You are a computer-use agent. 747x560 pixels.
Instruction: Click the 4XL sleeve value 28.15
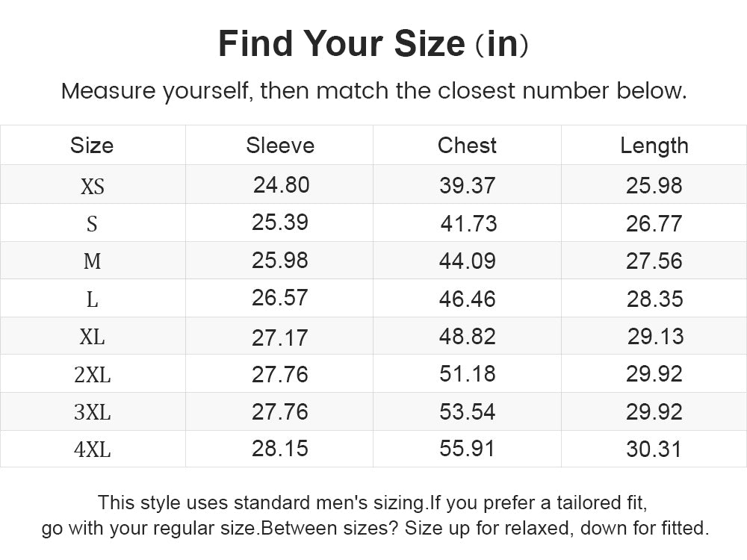click(279, 449)
